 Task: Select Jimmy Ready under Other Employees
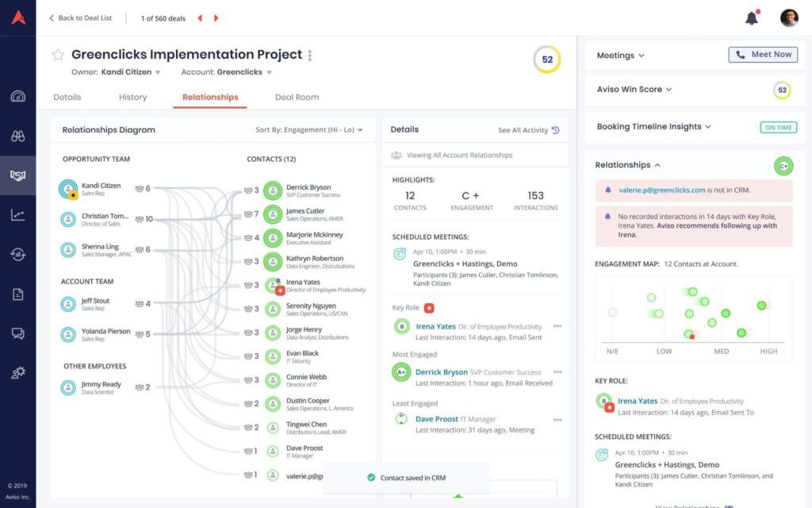(x=106, y=387)
